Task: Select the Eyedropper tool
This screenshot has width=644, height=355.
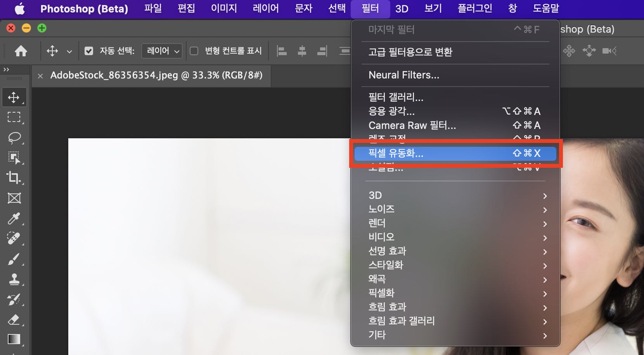Action: point(14,219)
